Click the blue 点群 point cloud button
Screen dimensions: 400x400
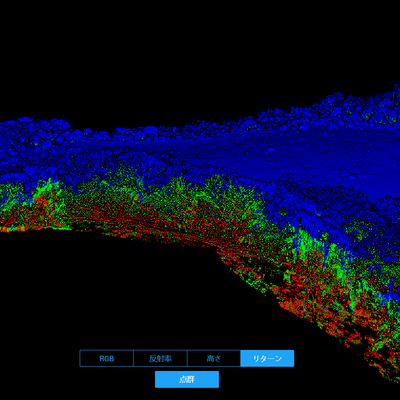tap(187, 379)
